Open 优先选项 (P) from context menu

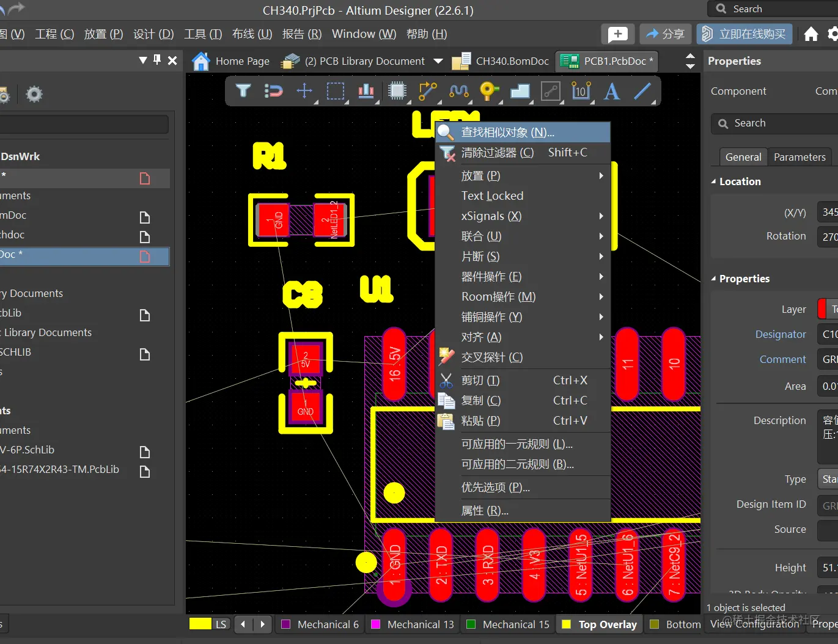tap(523, 488)
